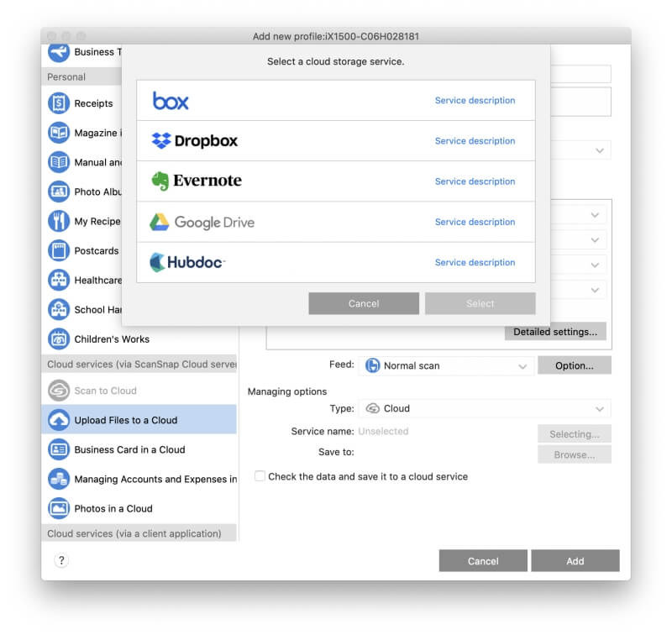
Task: Click the Detailed settings button
Action: [555, 332]
